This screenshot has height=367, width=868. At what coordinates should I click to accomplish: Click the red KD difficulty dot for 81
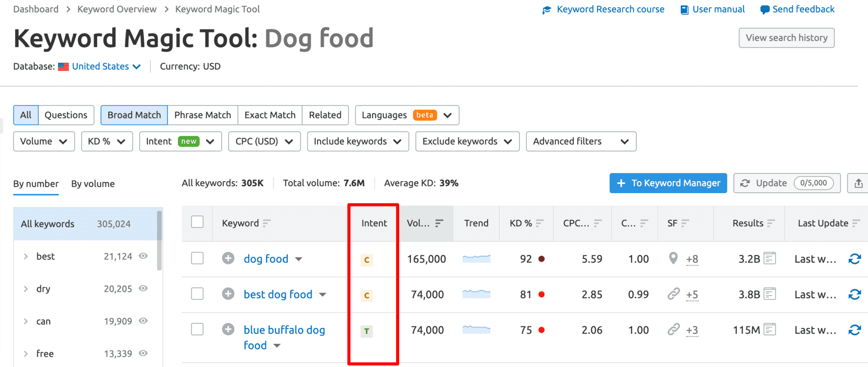point(541,294)
